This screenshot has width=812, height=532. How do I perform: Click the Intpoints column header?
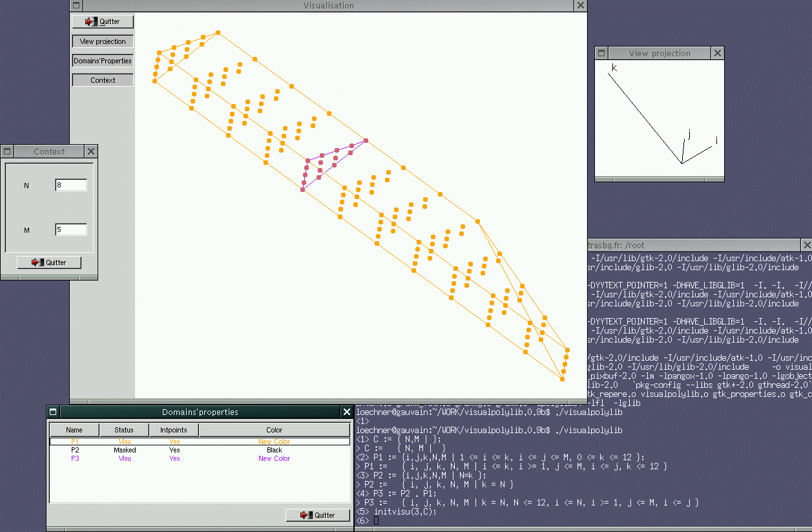coord(174,430)
